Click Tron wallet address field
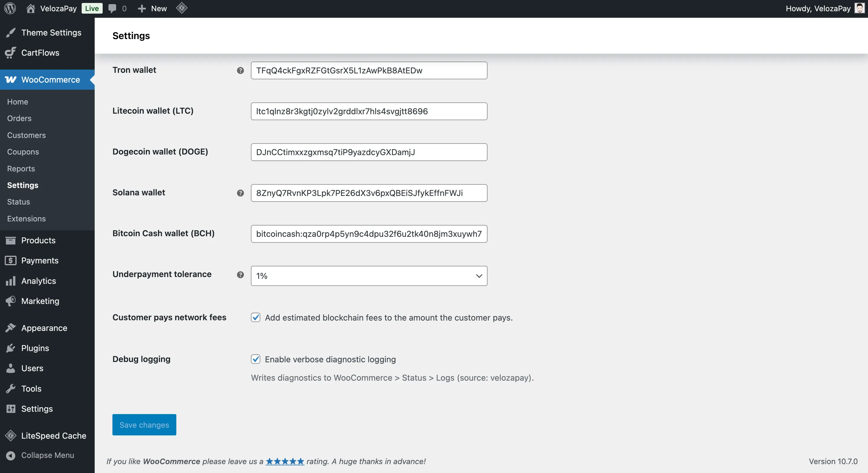 coord(369,70)
